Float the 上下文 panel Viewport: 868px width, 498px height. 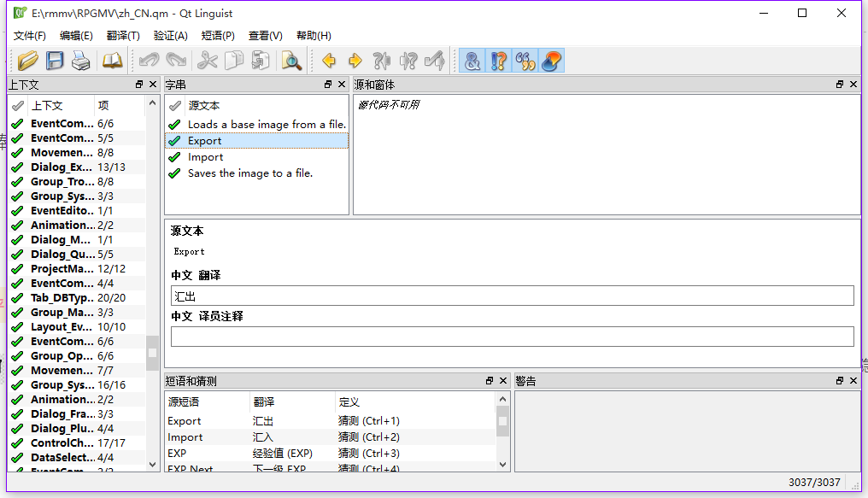(139, 84)
